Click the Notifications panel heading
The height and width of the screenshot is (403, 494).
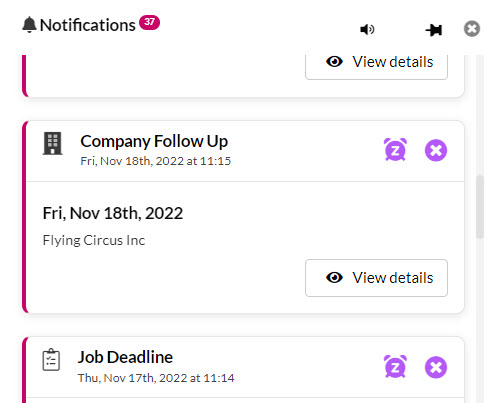(x=87, y=25)
